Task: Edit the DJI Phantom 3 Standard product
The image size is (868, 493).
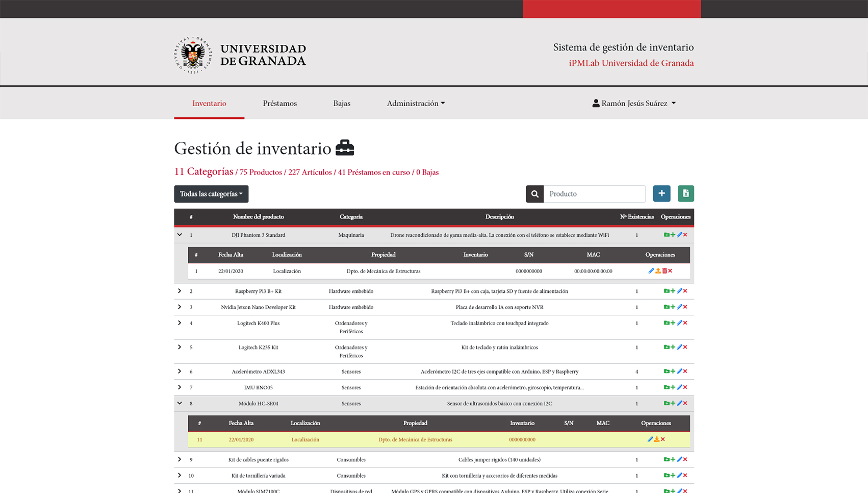Action: coord(679,235)
